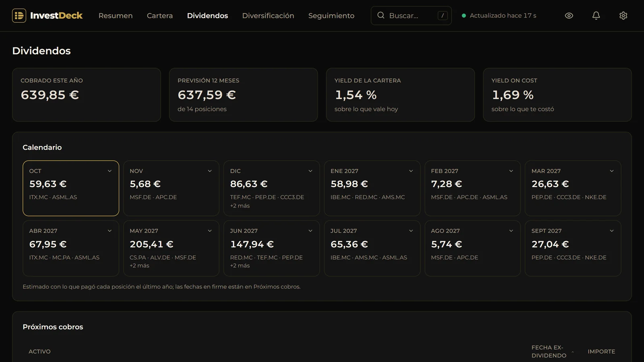Expand the SEPT 2027 chevron
This screenshot has width=644, height=362.
click(612, 231)
